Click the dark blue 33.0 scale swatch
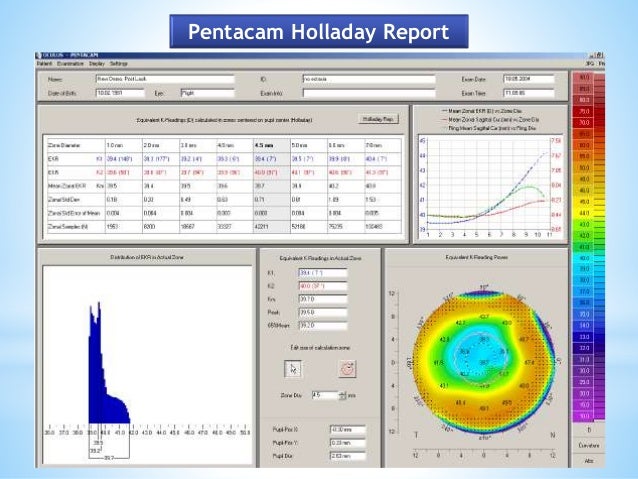 (x=583, y=337)
